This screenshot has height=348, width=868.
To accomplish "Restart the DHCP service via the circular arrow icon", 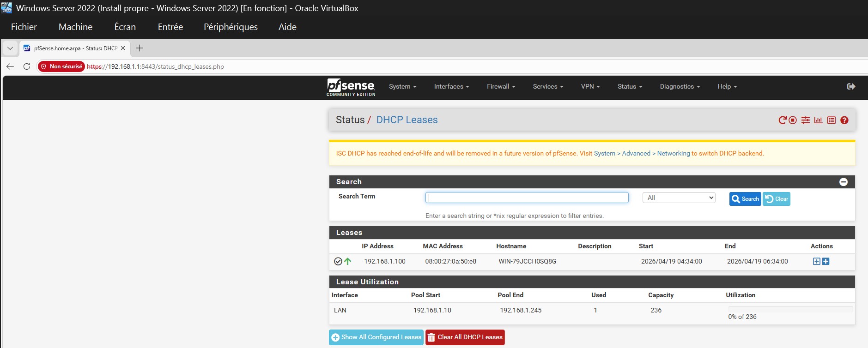I will 782,120.
